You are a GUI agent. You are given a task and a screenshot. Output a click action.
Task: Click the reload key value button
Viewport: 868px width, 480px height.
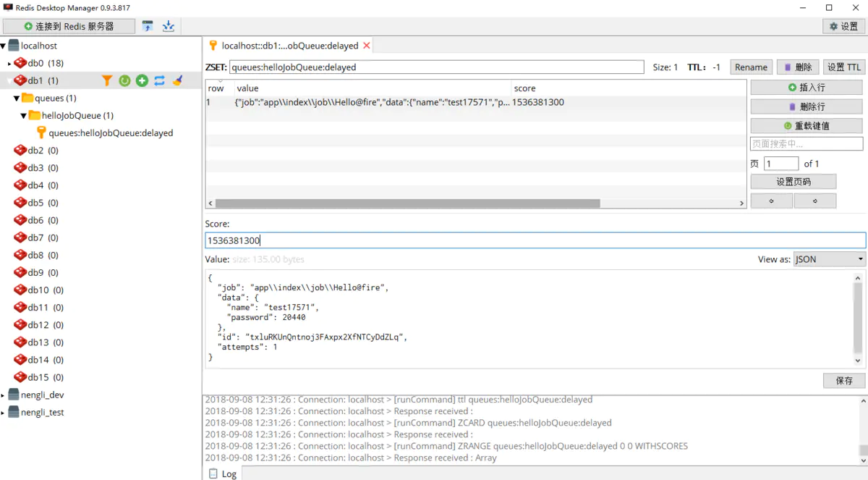point(807,126)
